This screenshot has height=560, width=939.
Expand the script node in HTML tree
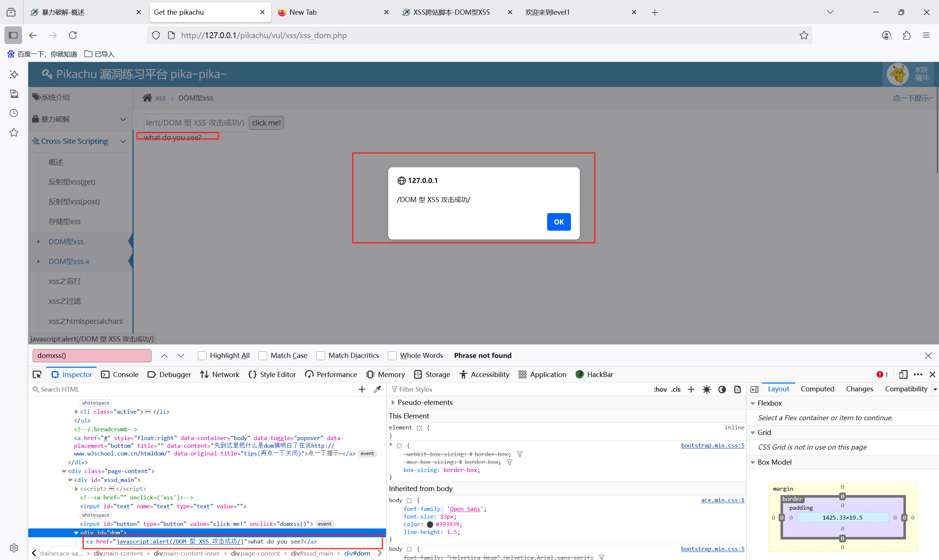tap(76, 489)
